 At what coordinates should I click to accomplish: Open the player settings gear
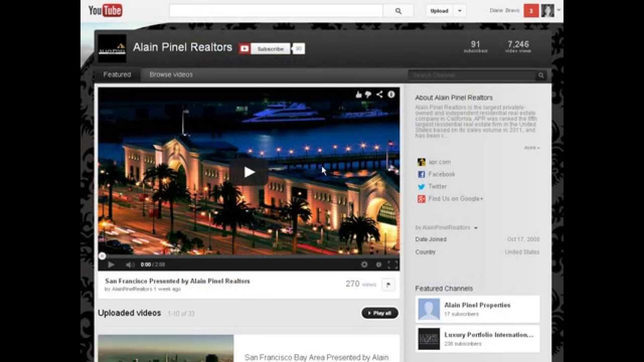click(x=364, y=264)
